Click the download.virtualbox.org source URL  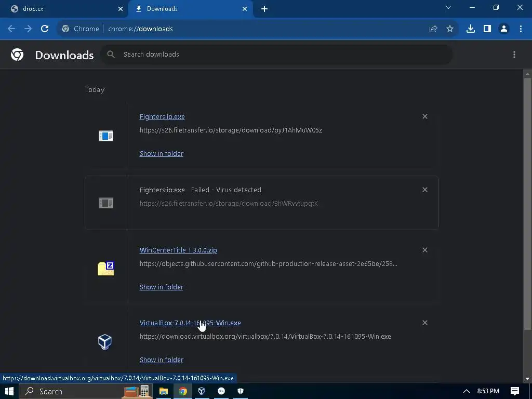click(x=265, y=336)
